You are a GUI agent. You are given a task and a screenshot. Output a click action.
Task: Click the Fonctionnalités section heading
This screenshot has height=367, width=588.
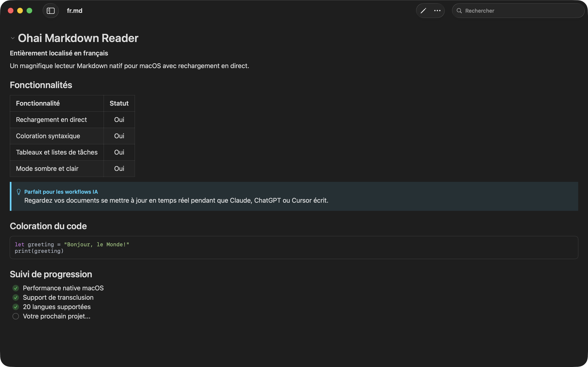coord(41,85)
